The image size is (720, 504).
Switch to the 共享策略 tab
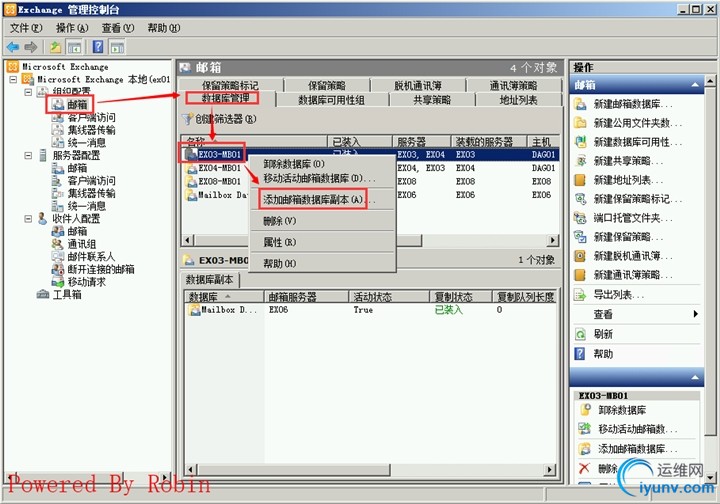click(x=432, y=100)
